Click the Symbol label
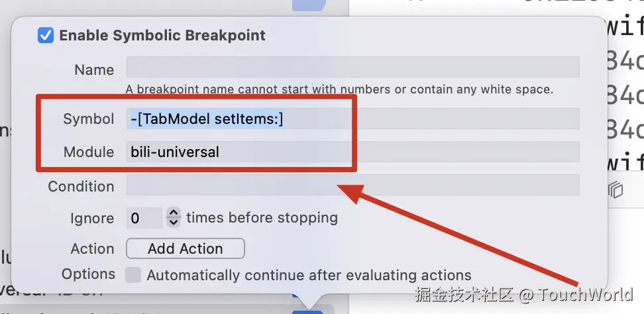This screenshot has width=644, height=314. [89, 119]
